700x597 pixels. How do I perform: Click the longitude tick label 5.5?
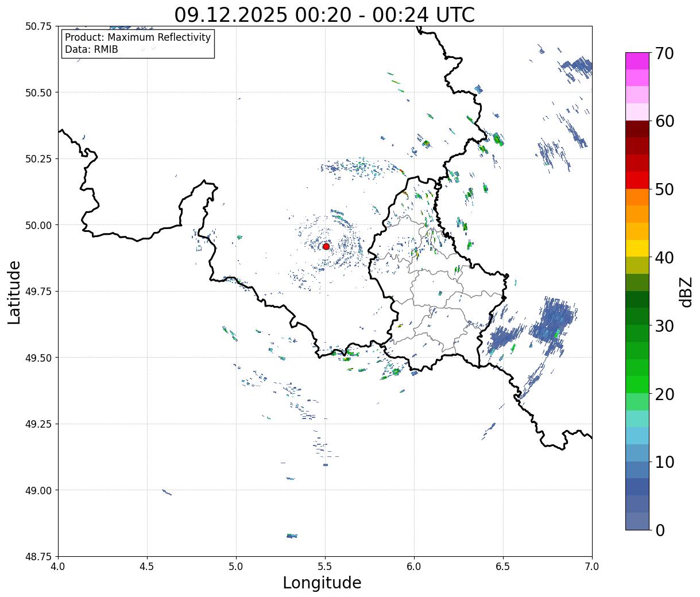tap(325, 566)
